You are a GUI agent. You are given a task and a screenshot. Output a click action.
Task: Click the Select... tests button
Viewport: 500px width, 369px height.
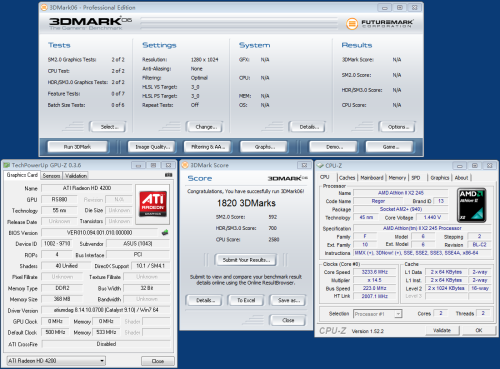tap(108, 127)
